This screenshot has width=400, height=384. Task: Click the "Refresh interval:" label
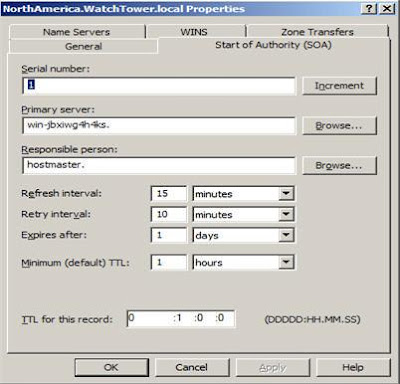61,193
